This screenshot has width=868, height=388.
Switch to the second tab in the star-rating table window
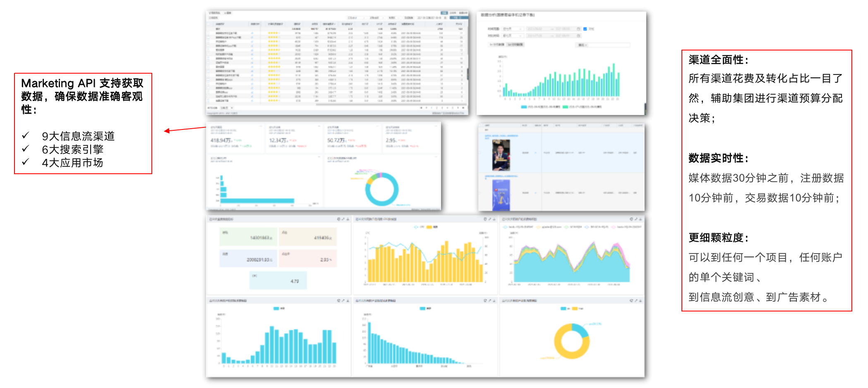228,13
